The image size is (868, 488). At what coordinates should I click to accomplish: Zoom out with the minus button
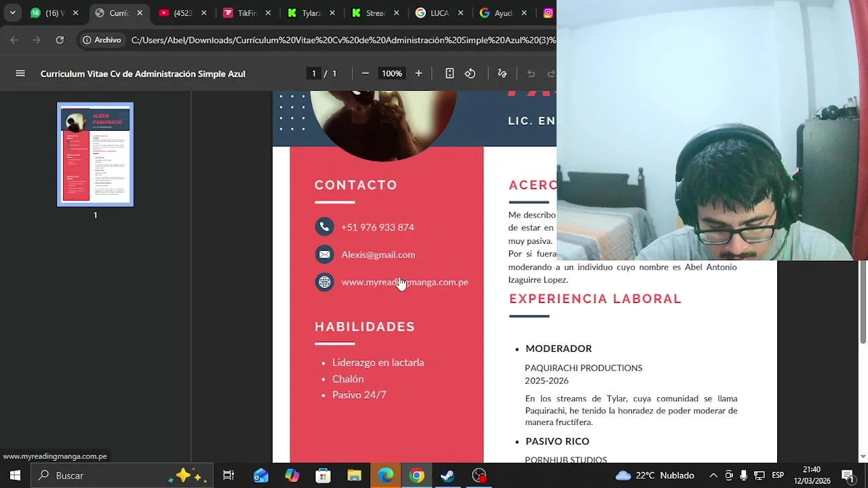(x=366, y=73)
